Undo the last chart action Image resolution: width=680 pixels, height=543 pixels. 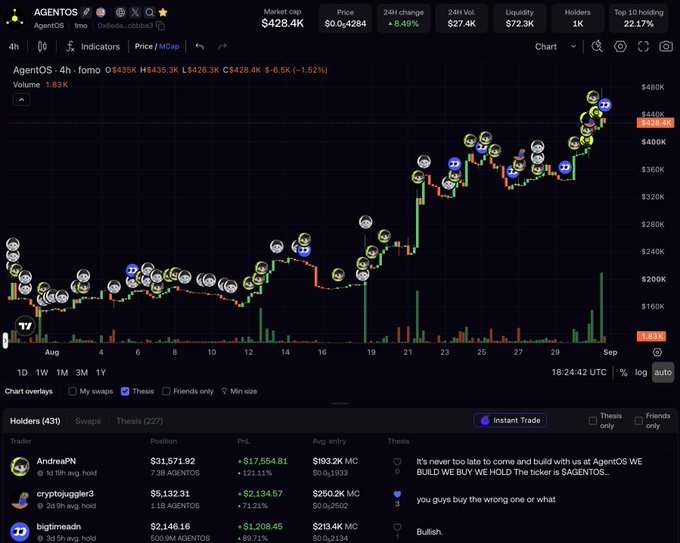pyautogui.click(x=199, y=46)
